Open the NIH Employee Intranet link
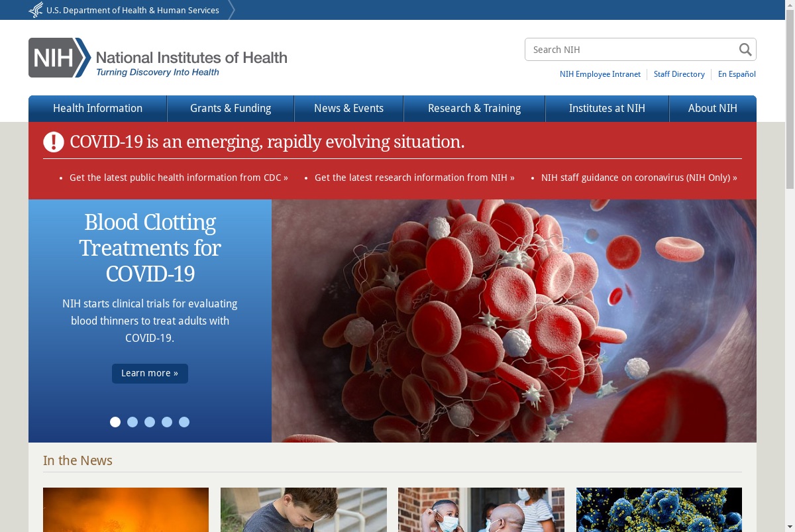795x532 pixels. click(600, 74)
